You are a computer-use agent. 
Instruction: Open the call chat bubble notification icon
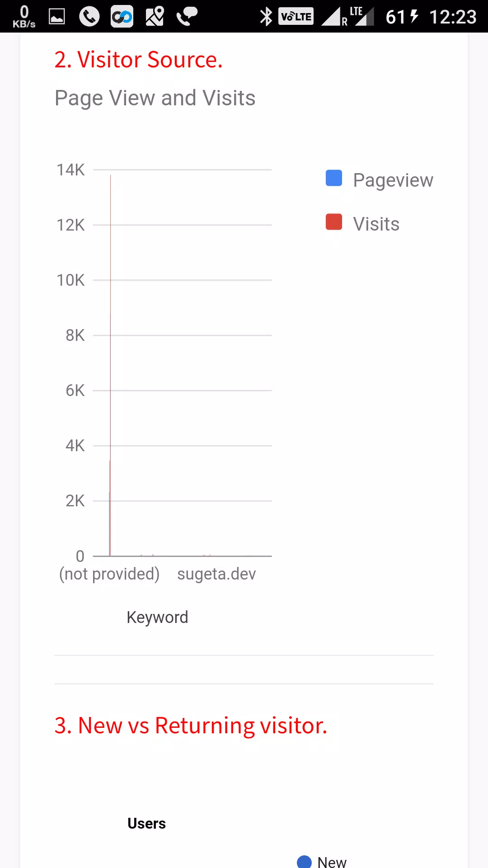click(187, 17)
